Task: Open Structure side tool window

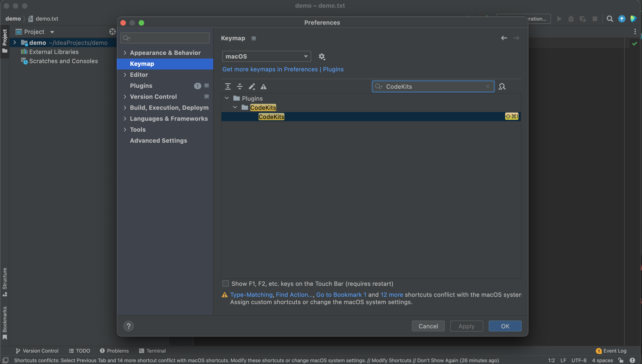Action: [x=5, y=282]
